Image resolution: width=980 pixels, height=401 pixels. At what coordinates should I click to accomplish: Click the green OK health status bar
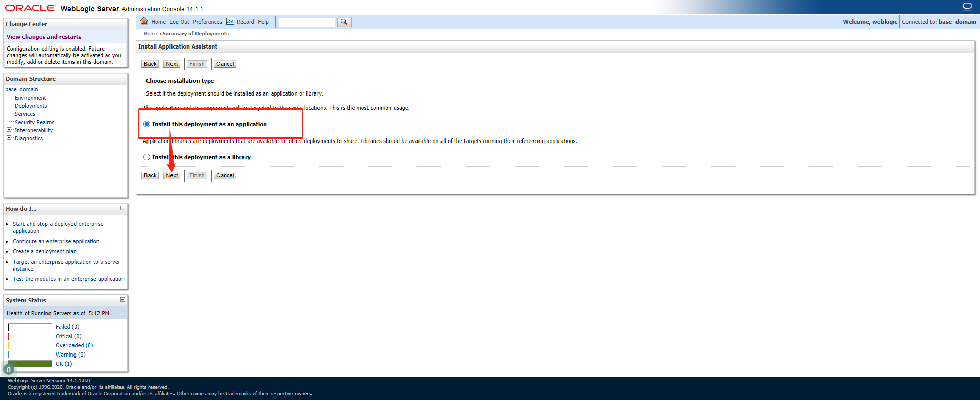coord(30,364)
